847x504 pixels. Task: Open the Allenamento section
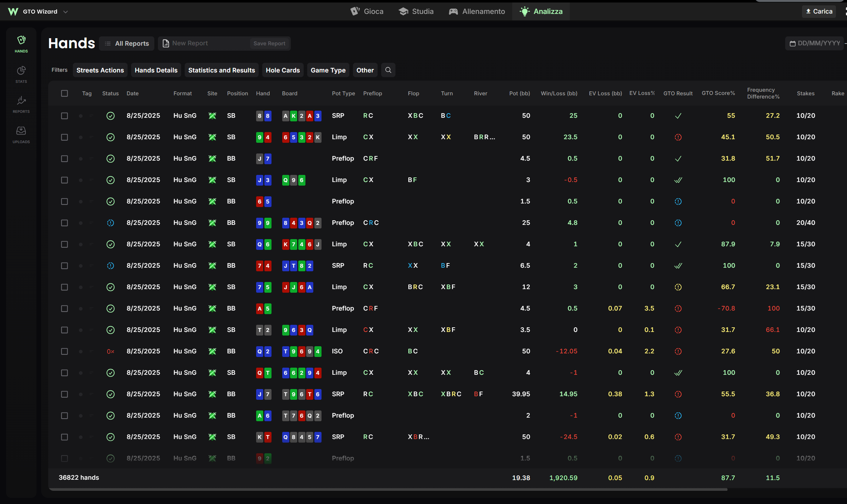click(x=477, y=11)
